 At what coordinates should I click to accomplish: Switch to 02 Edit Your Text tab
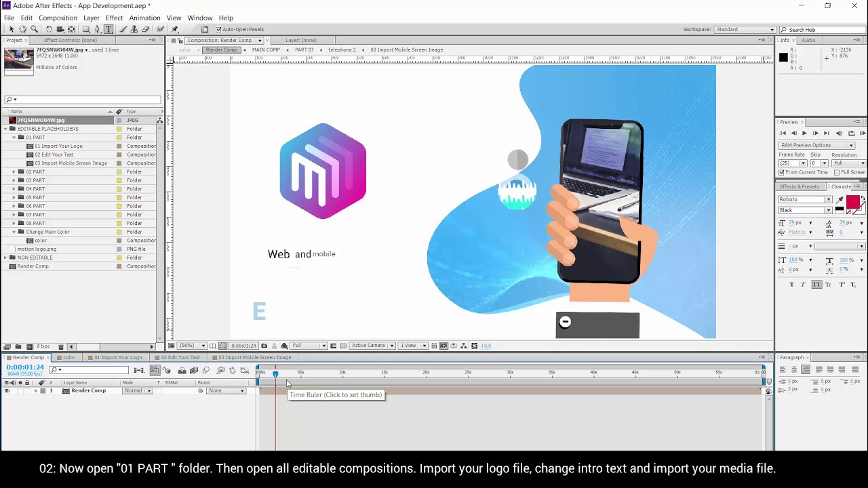[x=180, y=357]
